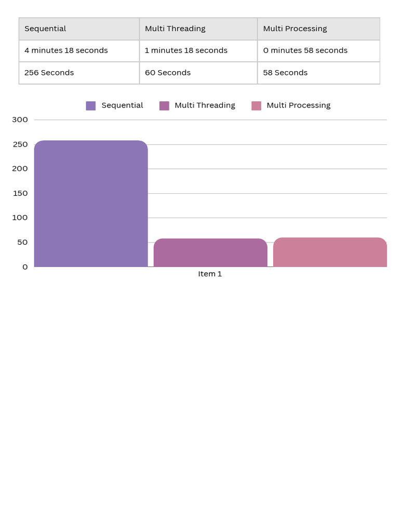Toggle the Multi Processing legend label

tap(298, 105)
